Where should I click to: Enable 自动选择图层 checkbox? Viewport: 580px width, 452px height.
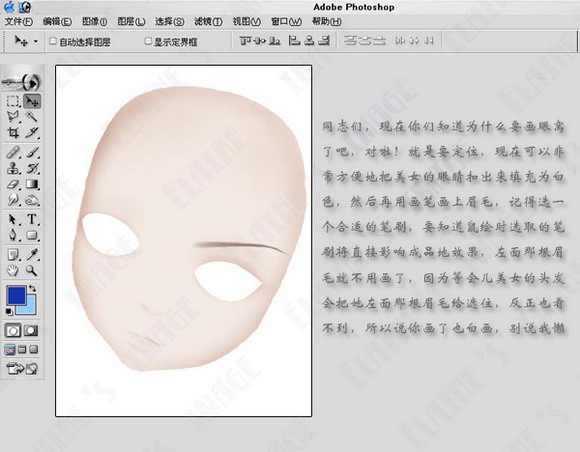coord(53,41)
